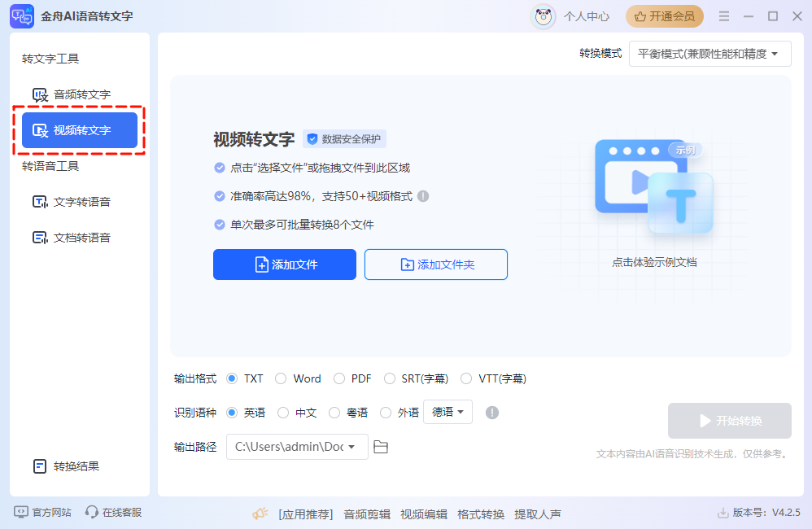
Task: Click the folder icon beside the output path
Action: [x=381, y=447]
